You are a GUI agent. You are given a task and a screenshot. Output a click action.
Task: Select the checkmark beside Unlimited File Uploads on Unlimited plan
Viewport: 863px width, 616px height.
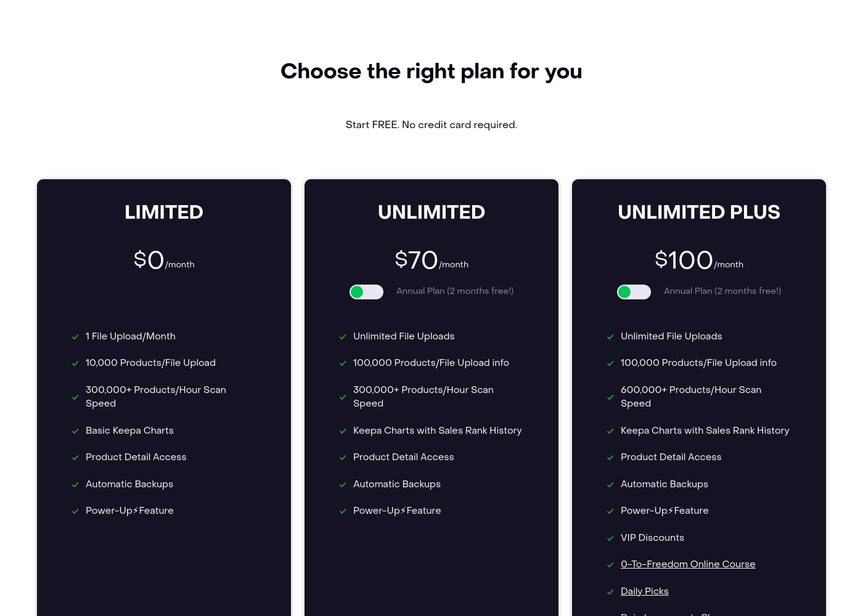click(343, 337)
